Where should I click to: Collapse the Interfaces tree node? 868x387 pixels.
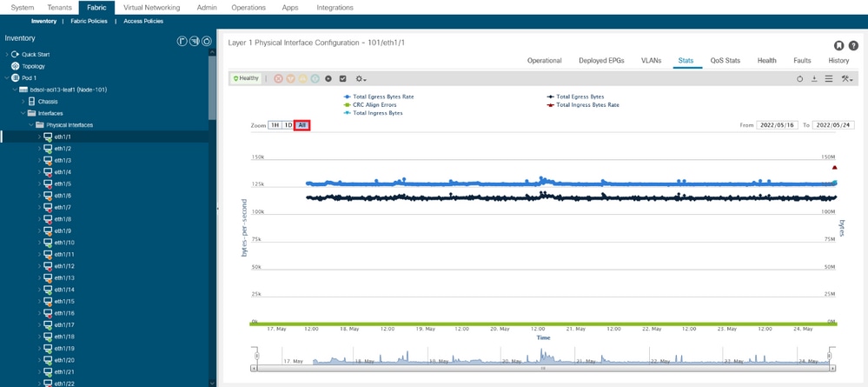(23, 113)
